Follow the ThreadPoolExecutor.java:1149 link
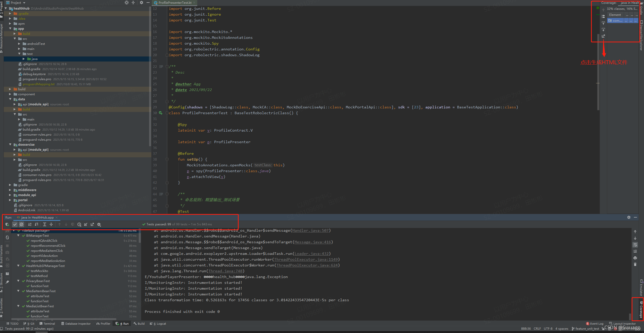This screenshot has height=333, width=644. coord(306,259)
